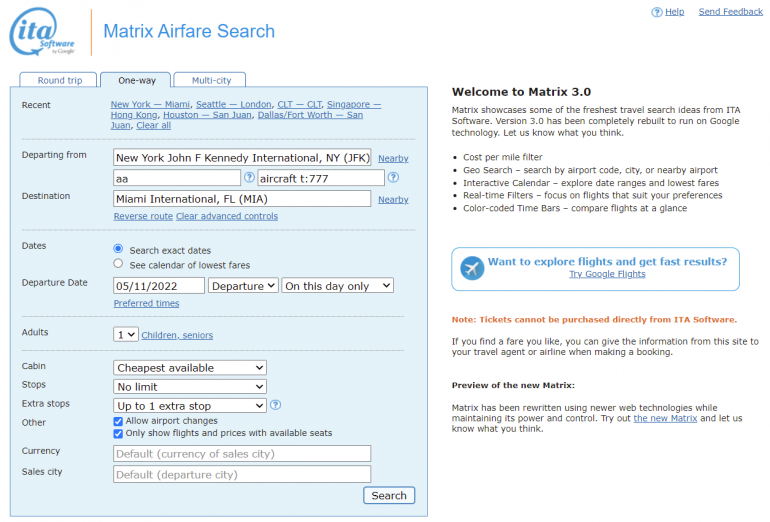Open the Adults count dropdown
The image size is (770, 522).
pos(126,334)
